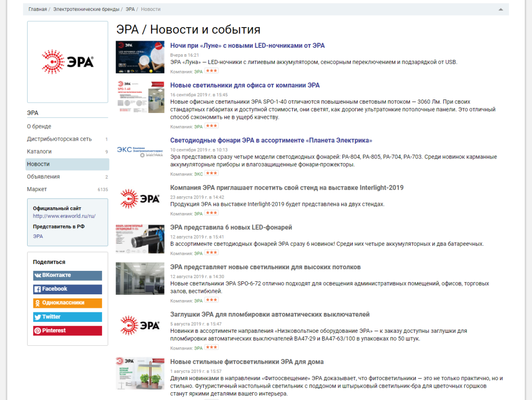This screenshot has width=532, height=400.
Task: Click the Pinterest logo icon
Action: (x=38, y=331)
